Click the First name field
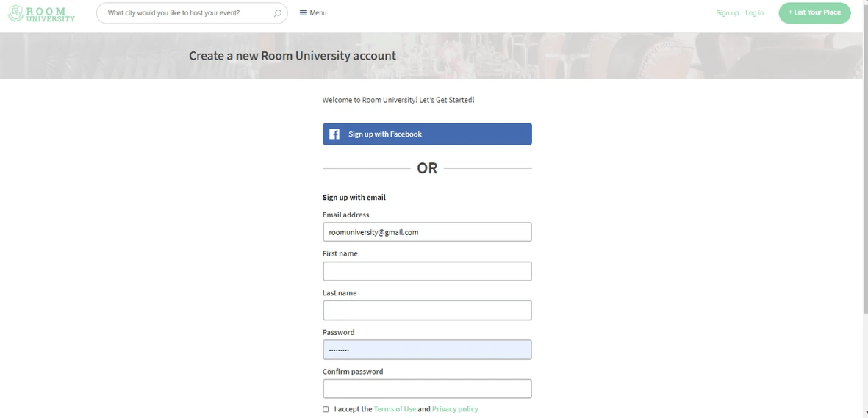 [x=427, y=271]
